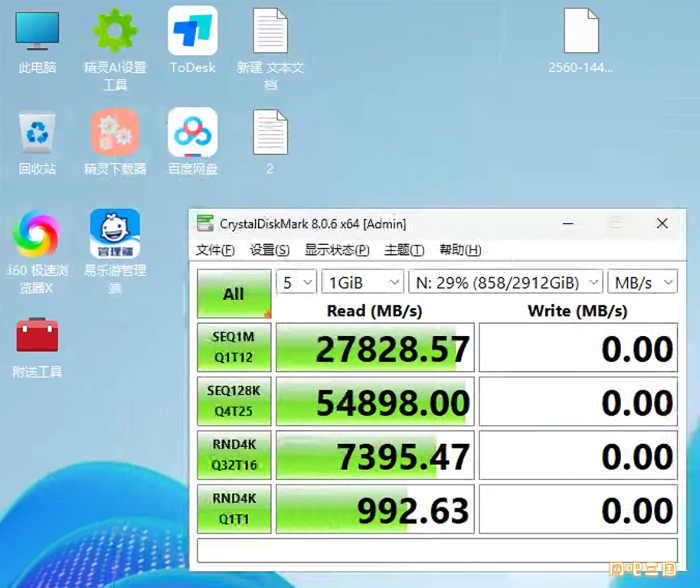Screen dimensions: 700x588
Task: Open the 精灵AI设置工具 gear icon
Action: pos(115,32)
